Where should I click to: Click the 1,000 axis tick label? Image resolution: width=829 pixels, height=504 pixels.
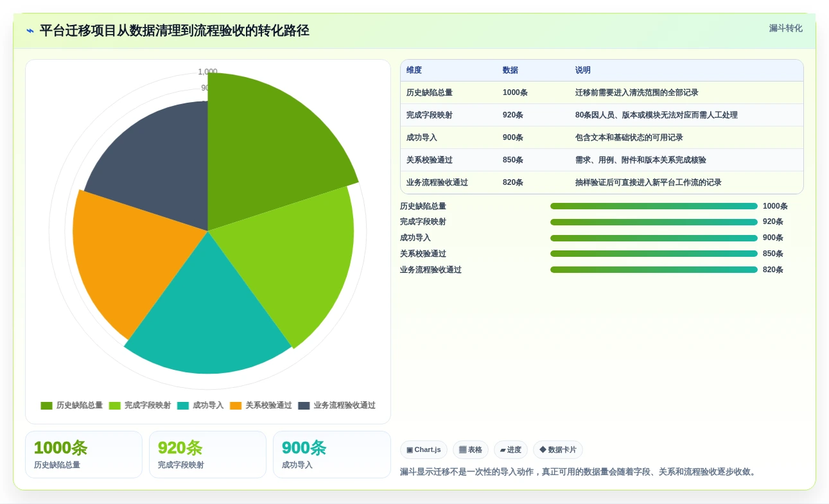(x=207, y=71)
